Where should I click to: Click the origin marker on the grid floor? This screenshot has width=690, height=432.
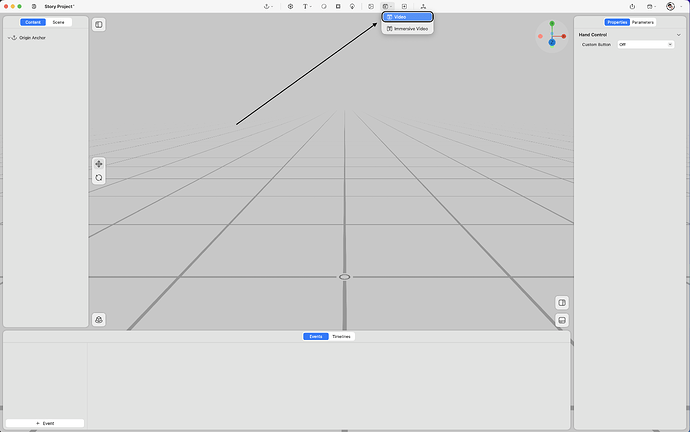point(345,277)
